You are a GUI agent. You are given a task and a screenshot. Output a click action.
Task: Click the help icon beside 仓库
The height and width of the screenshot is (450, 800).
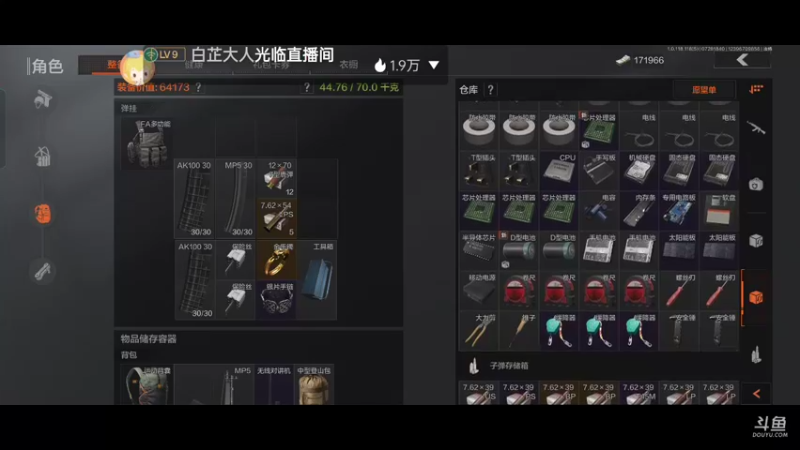tap(490, 90)
